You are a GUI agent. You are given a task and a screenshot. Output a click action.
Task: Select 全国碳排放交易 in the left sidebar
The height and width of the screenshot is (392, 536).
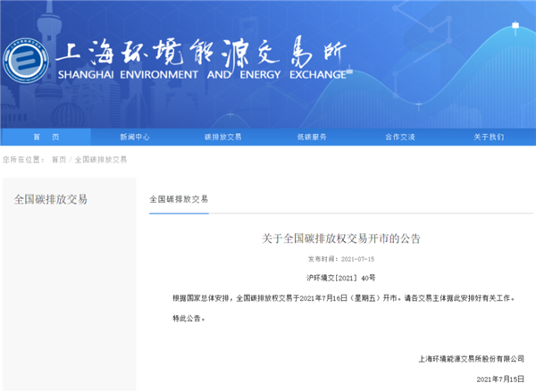click(51, 199)
